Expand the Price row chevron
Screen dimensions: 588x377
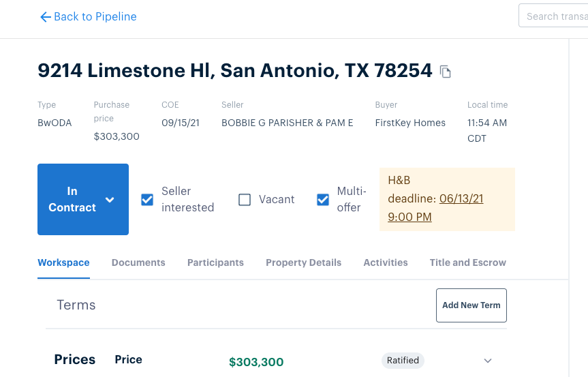point(487,361)
